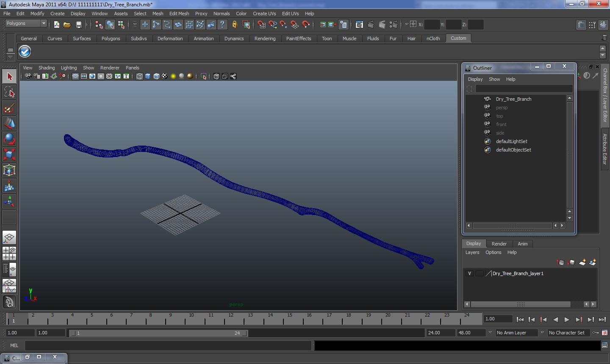The width and height of the screenshot is (610, 364).
Task: Click the custom shelf checkmark icon
Action: (25, 52)
